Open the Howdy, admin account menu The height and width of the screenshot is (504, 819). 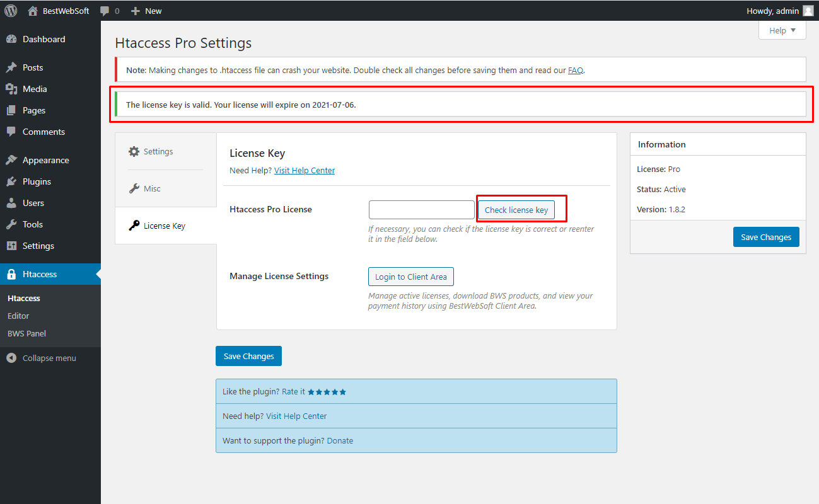780,11
